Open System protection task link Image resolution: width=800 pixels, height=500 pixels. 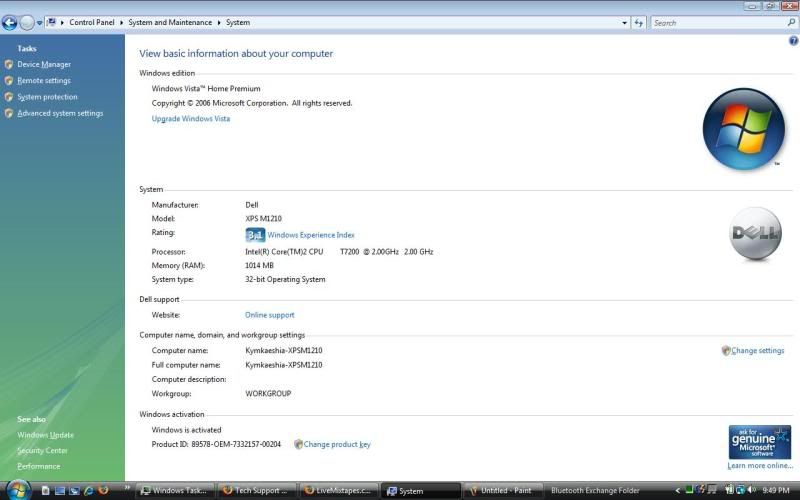(47, 97)
